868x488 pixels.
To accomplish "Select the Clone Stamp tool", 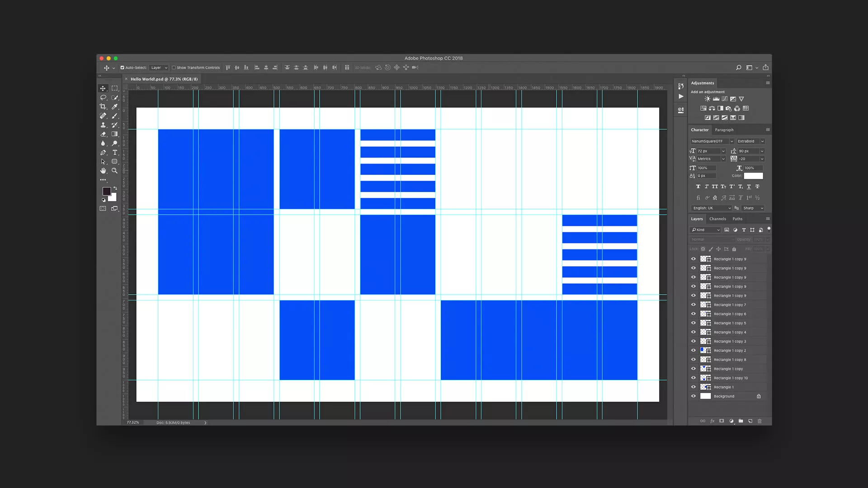I will click(x=103, y=125).
